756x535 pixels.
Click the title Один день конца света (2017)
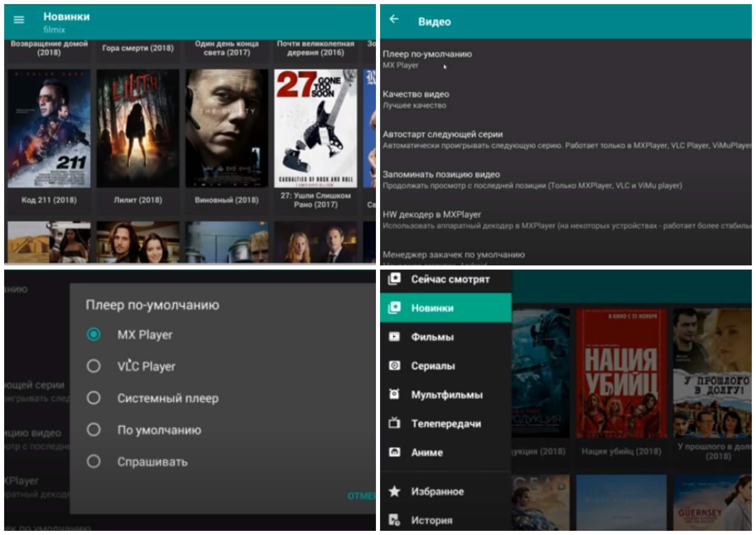point(227,48)
